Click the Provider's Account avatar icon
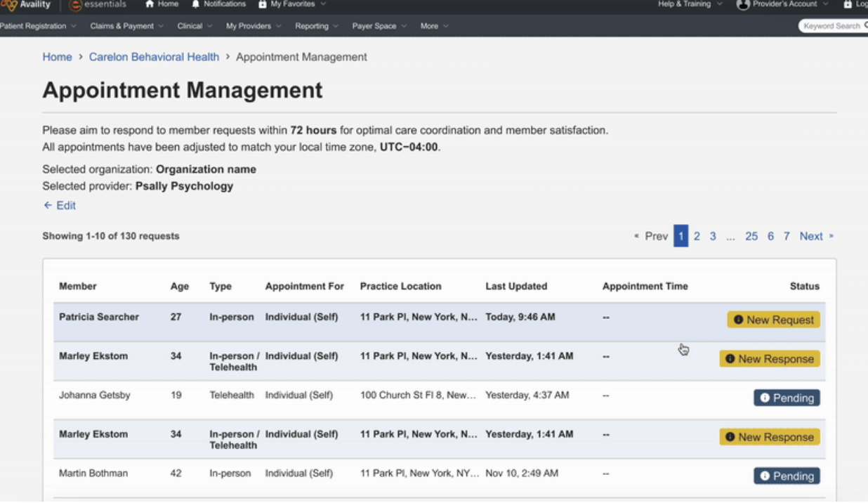The height and width of the screenshot is (503, 868). [743, 4]
